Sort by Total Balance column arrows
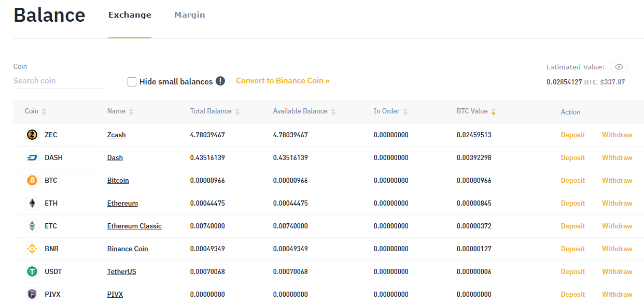The image size is (644, 303). point(237,112)
